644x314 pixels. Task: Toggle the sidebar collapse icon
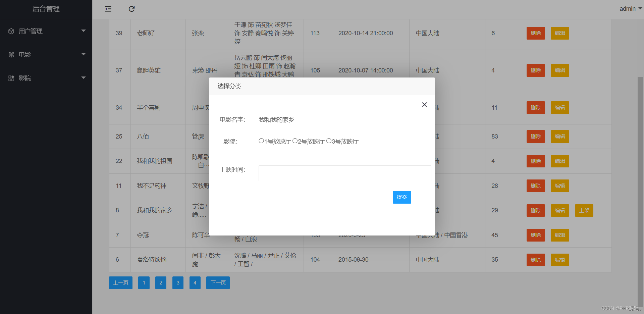click(x=108, y=9)
